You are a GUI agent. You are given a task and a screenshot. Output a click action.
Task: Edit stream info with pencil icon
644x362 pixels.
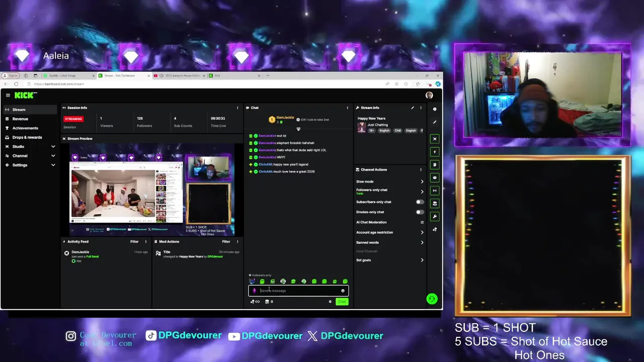[413, 108]
